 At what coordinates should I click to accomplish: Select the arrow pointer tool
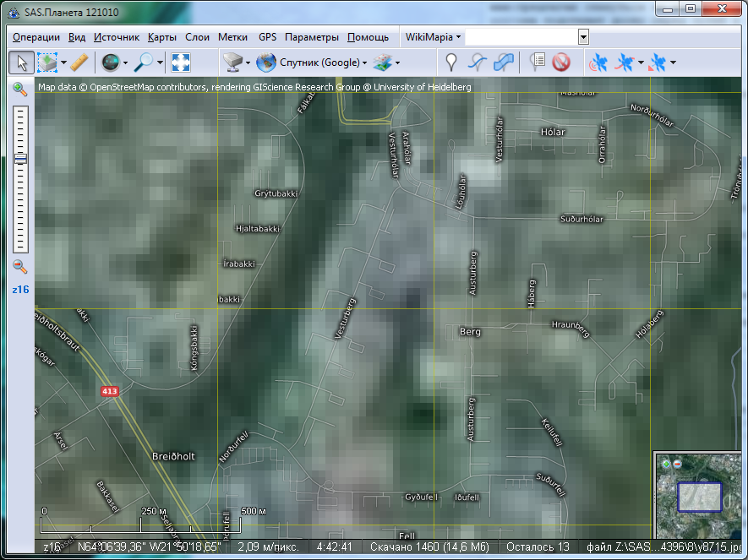[x=21, y=63]
